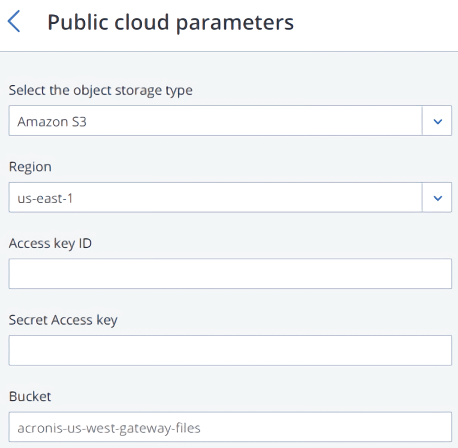
Task: Click the chevron icon beside Amazon S3
Action: coord(437,121)
